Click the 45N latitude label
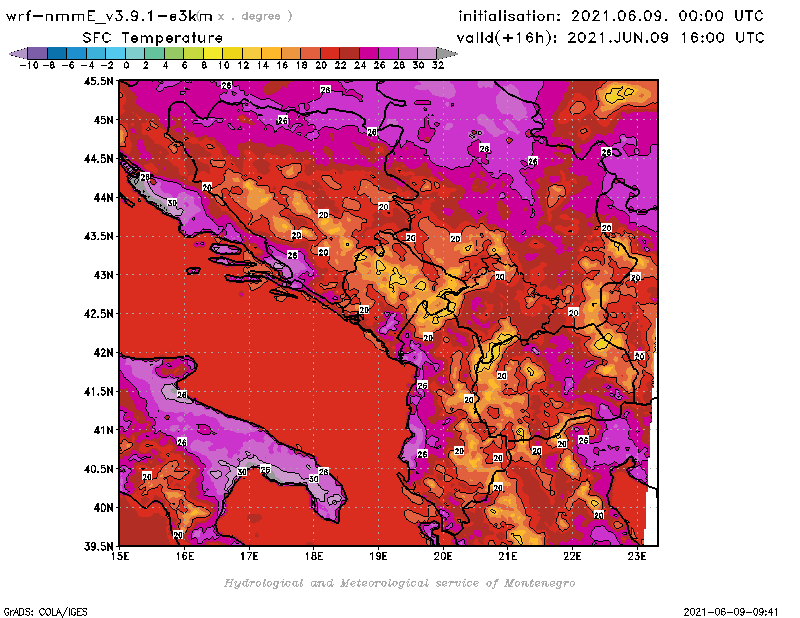 tap(103, 120)
